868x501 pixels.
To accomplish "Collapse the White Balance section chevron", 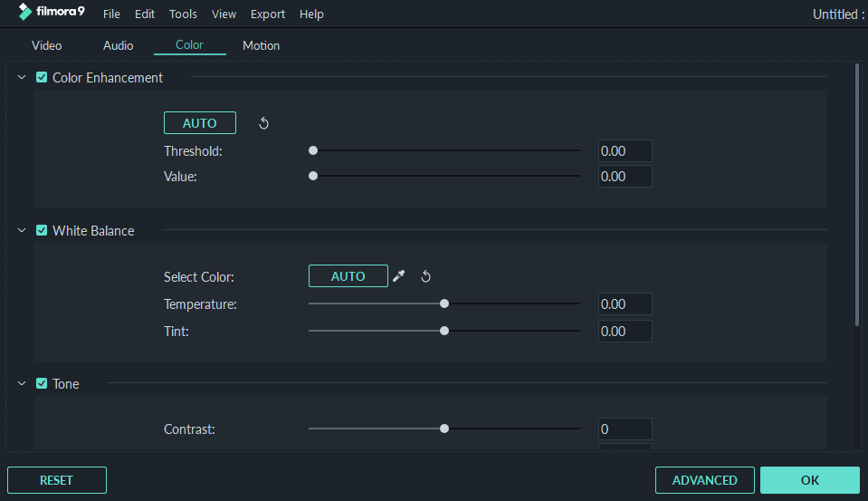I will pyautogui.click(x=22, y=230).
